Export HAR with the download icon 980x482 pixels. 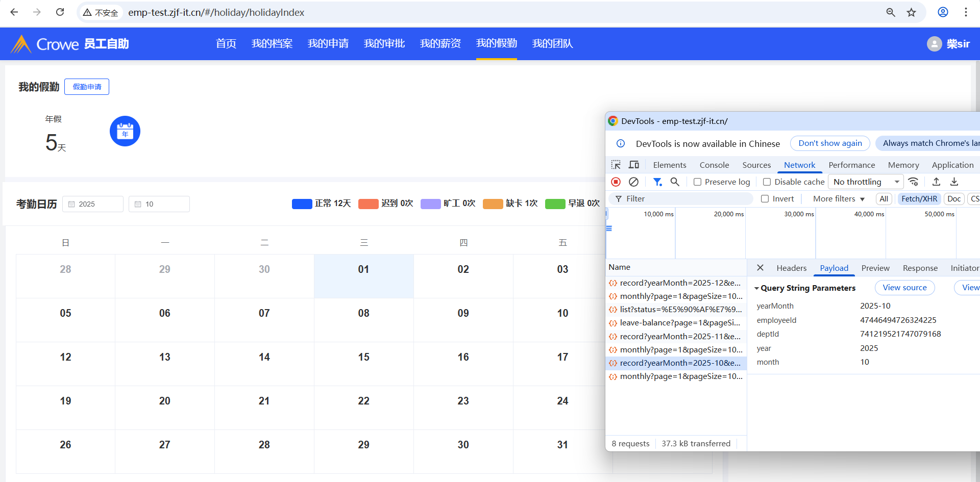(x=954, y=182)
